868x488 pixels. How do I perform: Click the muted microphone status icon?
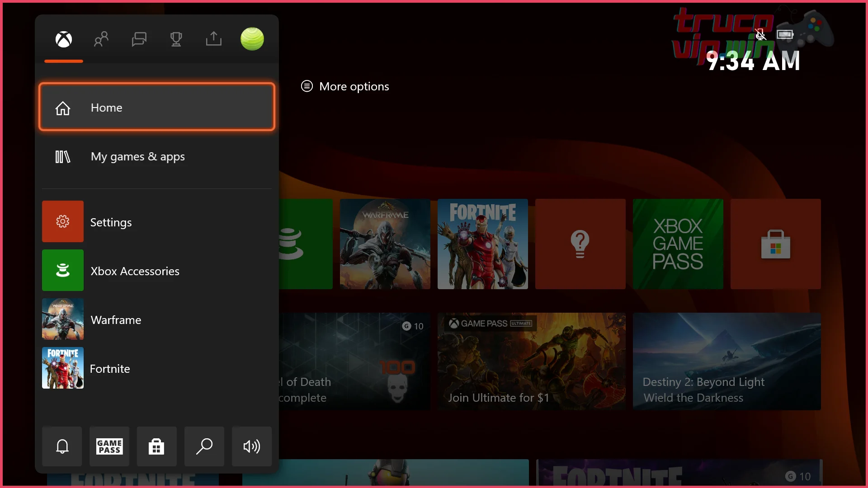click(760, 34)
